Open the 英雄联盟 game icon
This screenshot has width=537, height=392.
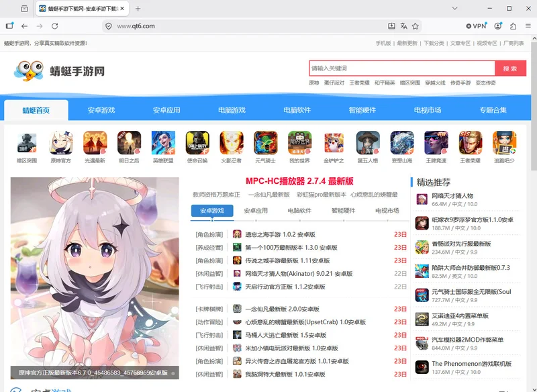163,143
